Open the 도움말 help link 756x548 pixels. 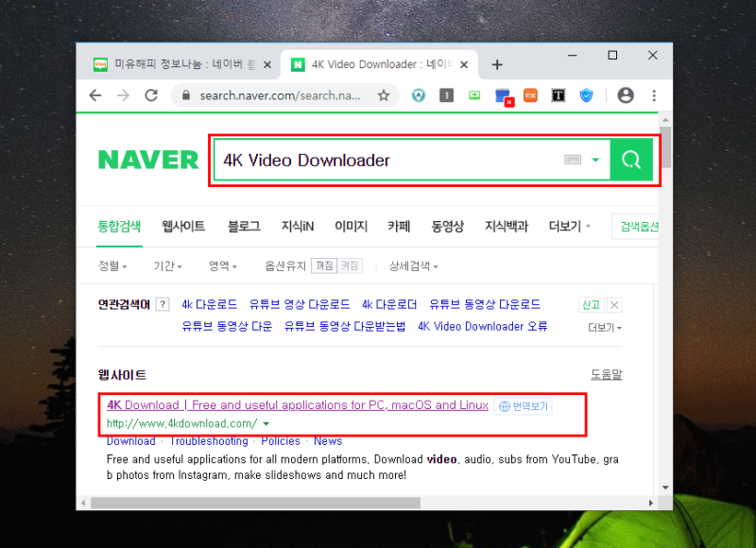tap(607, 374)
